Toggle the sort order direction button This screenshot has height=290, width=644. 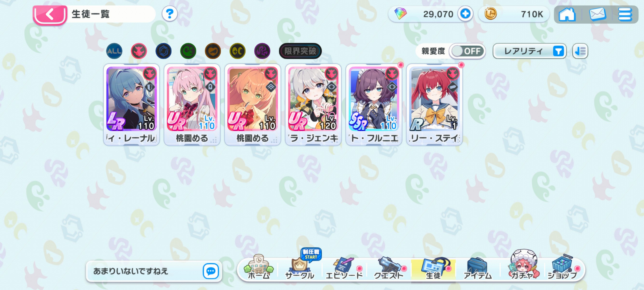[x=580, y=51]
